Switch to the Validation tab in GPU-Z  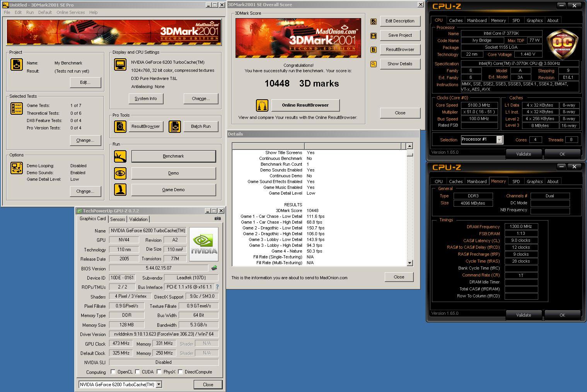point(138,219)
